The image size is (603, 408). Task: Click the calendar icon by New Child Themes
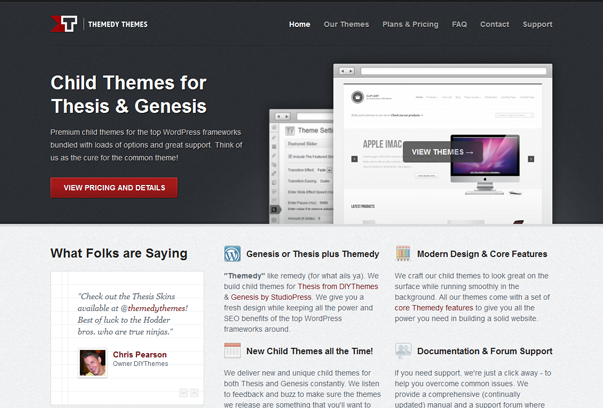coord(232,351)
